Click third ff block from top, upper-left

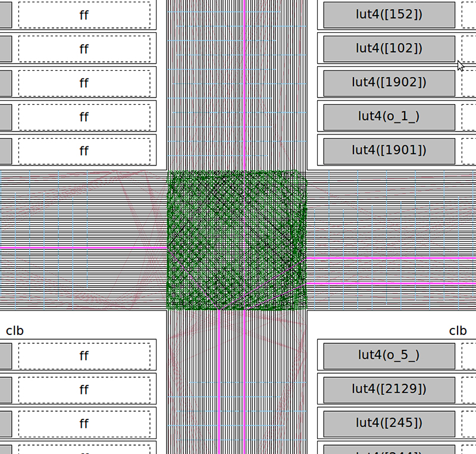click(84, 83)
